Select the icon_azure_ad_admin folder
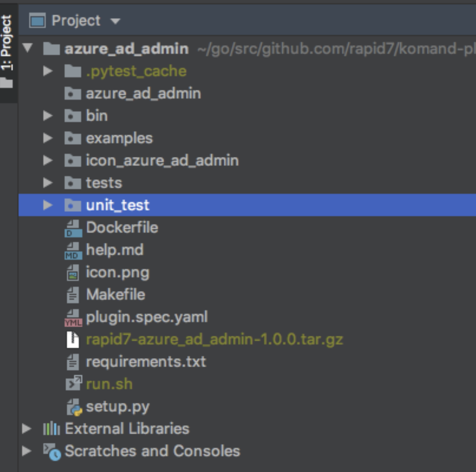 [162, 161]
